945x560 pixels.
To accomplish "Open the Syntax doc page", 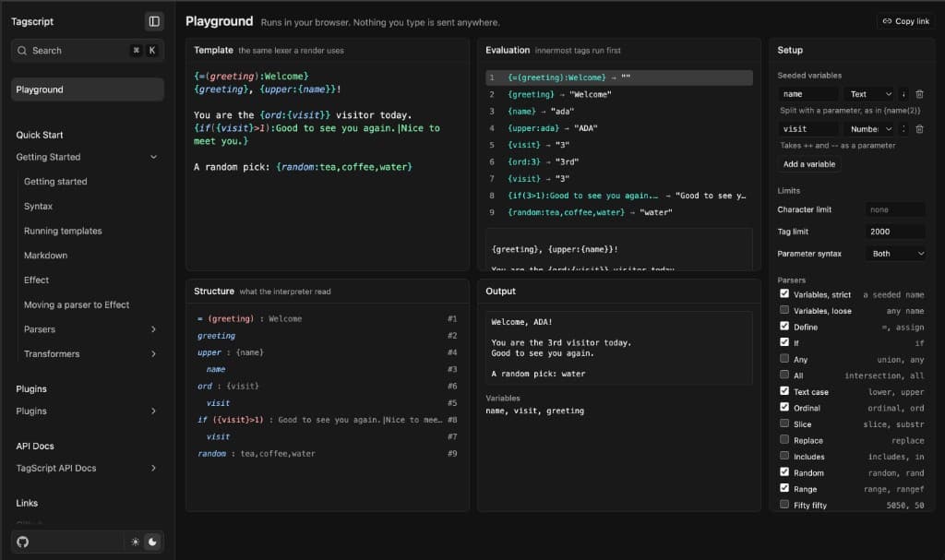I will (x=38, y=206).
